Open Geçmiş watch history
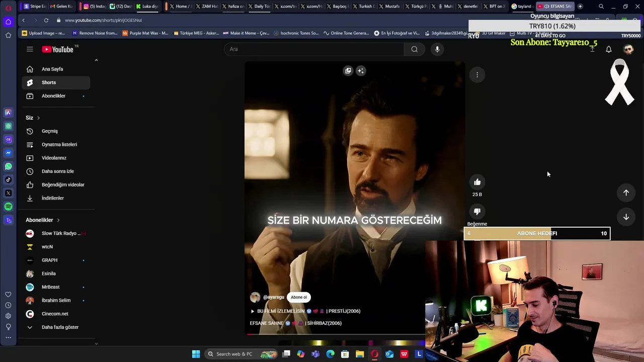Screen dimensions: 644x362 point(56,131)
